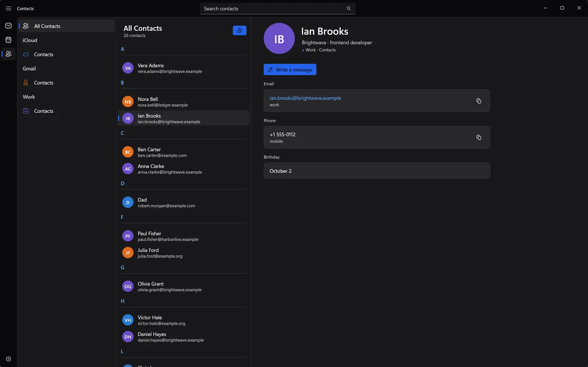
Task: Click the Work account heading
Action: (29, 97)
